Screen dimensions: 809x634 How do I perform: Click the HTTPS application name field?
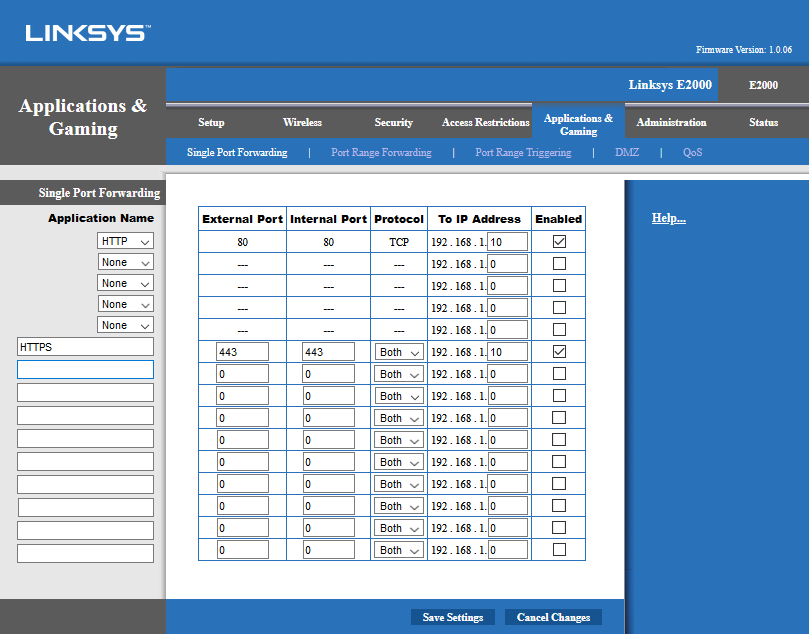[x=85, y=347]
